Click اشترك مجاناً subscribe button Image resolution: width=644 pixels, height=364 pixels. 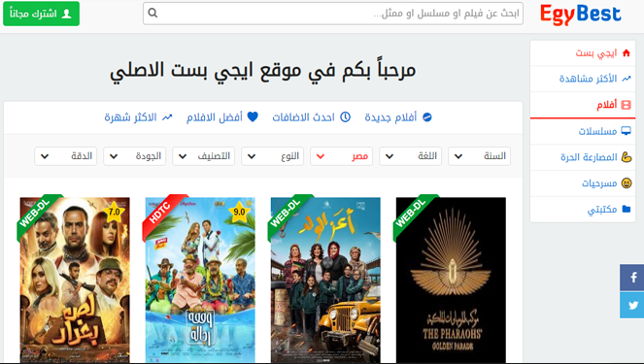tap(42, 14)
